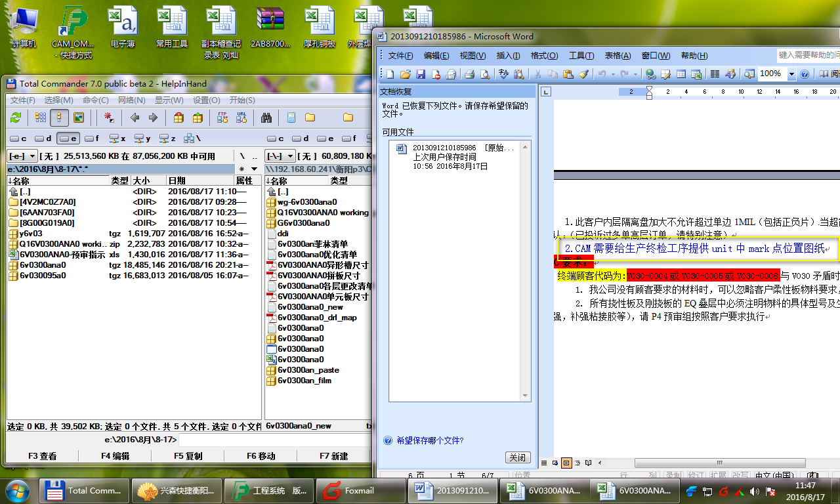Open the network neighborhood drive button
Image resolution: width=840 pixels, height=504 pixels.
[x=192, y=138]
